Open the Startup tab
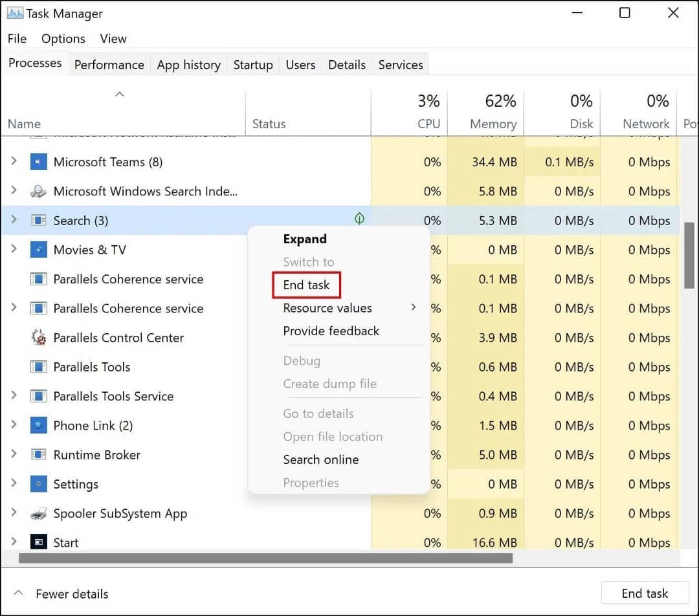This screenshot has width=699, height=616. (x=252, y=64)
